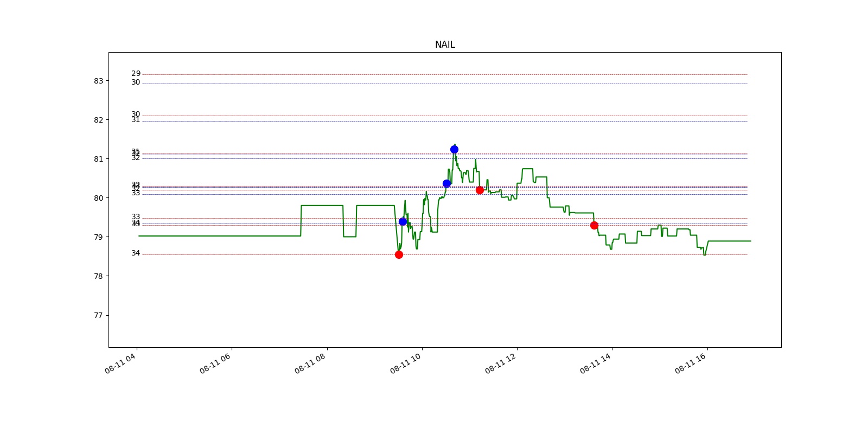Click the x-axis label 08-11 14
Screen dimensions: 868x434
[595, 363]
